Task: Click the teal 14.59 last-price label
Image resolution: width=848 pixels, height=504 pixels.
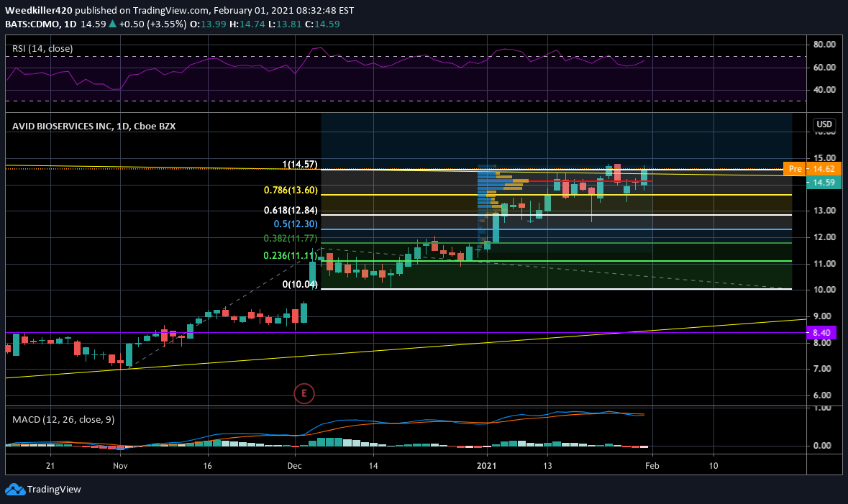Action: coord(824,183)
